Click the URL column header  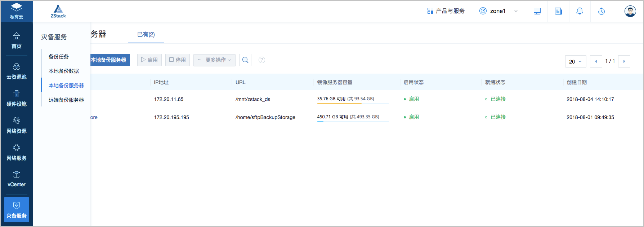(x=241, y=82)
